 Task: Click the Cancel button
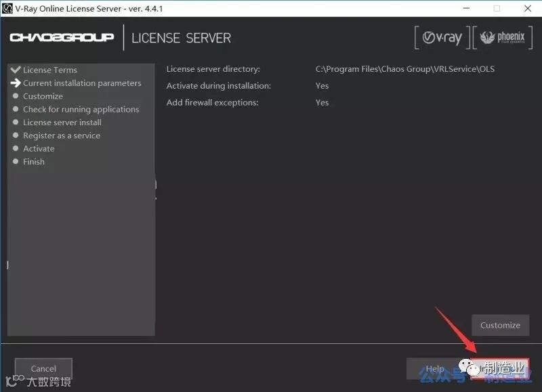click(x=43, y=368)
